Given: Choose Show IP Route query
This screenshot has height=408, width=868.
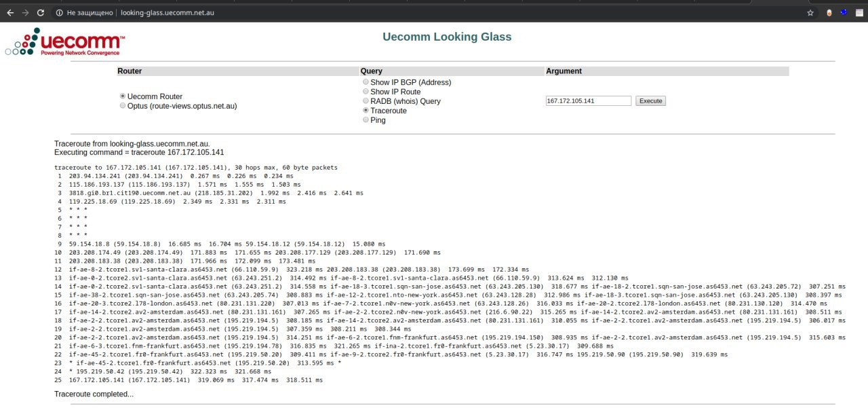Looking at the screenshot, I should [366, 92].
